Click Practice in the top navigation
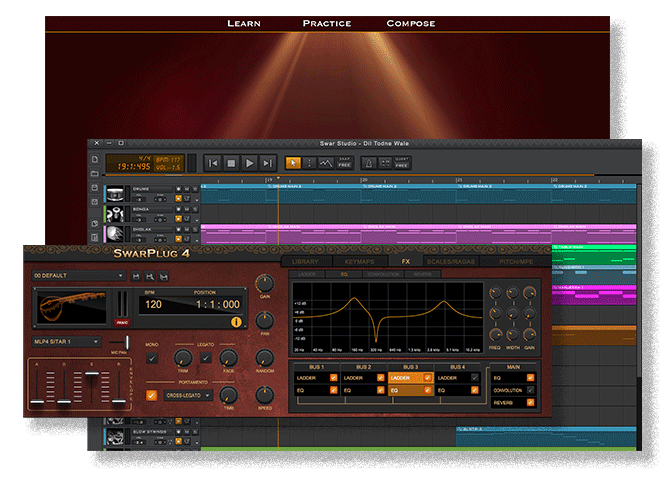 click(x=327, y=23)
